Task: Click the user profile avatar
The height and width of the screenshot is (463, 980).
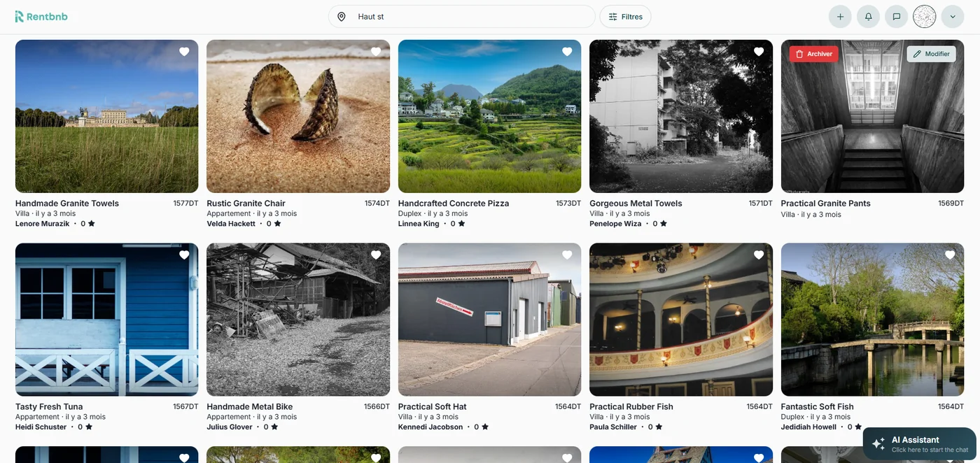Action: tap(925, 17)
